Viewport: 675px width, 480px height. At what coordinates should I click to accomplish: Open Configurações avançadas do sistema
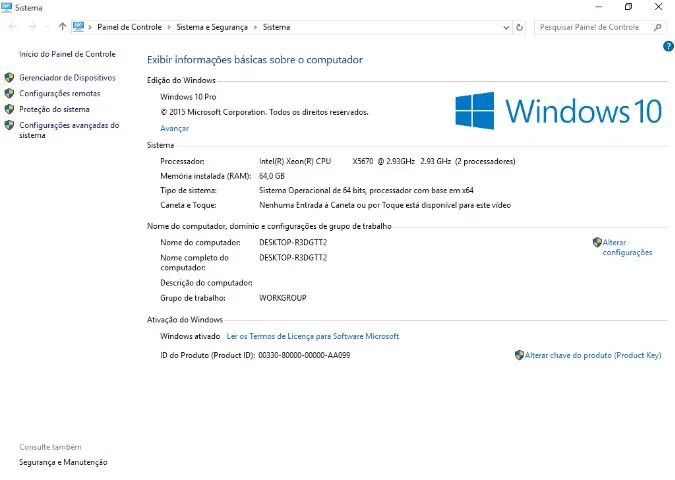coord(69,130)
